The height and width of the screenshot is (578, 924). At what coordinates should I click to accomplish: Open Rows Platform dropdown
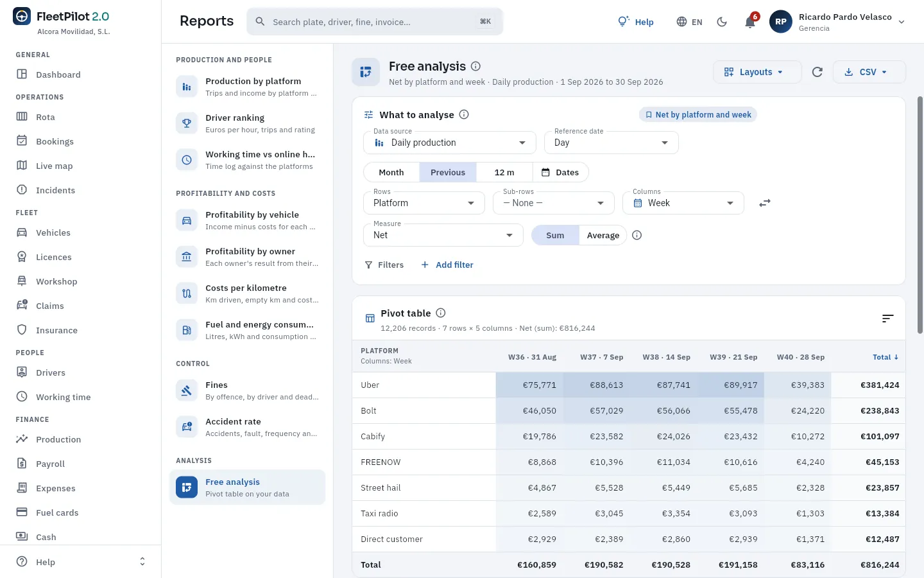pos(424,203)
